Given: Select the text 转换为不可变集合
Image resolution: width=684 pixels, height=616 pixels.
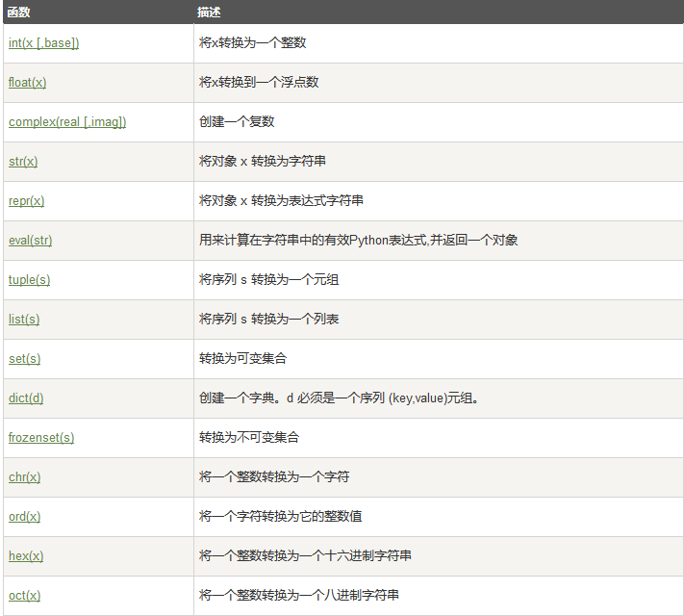Looking at the screenshot, I should [x=249, y=437].
